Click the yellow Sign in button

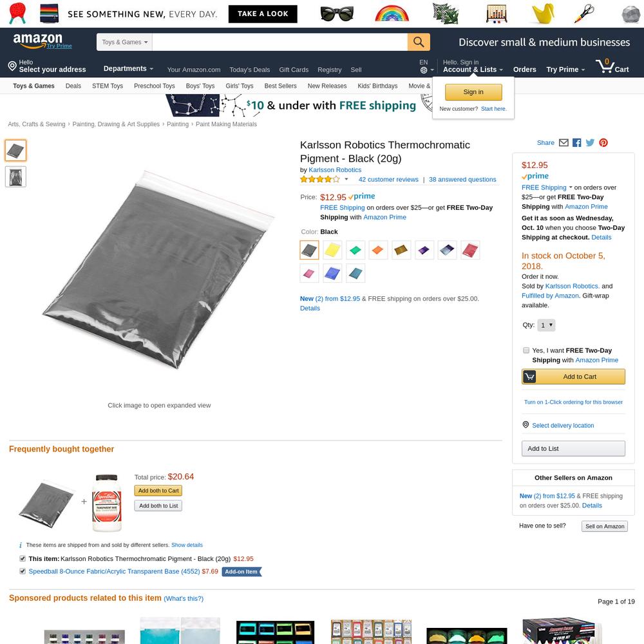473,92
